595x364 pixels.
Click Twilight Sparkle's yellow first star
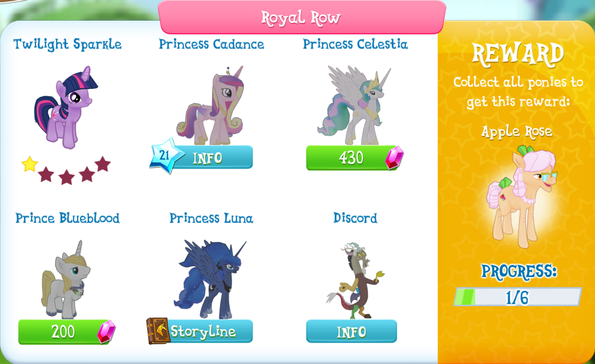[x=30, y=164]
